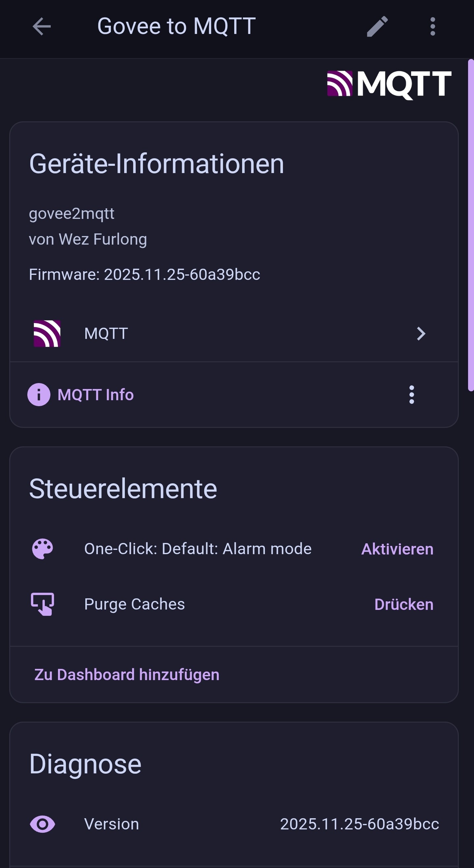Click the vertical scrollbar thumb
474x868 pixels.
point(471,225)
